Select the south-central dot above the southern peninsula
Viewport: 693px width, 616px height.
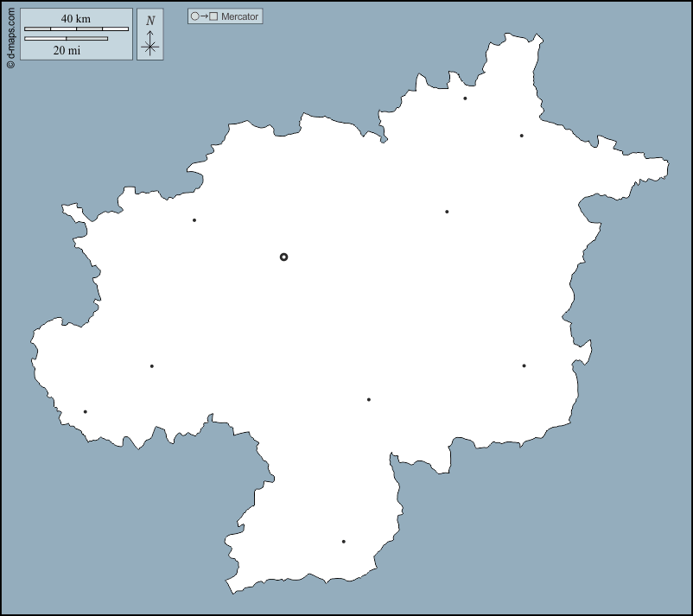click(x=368, y=400)
